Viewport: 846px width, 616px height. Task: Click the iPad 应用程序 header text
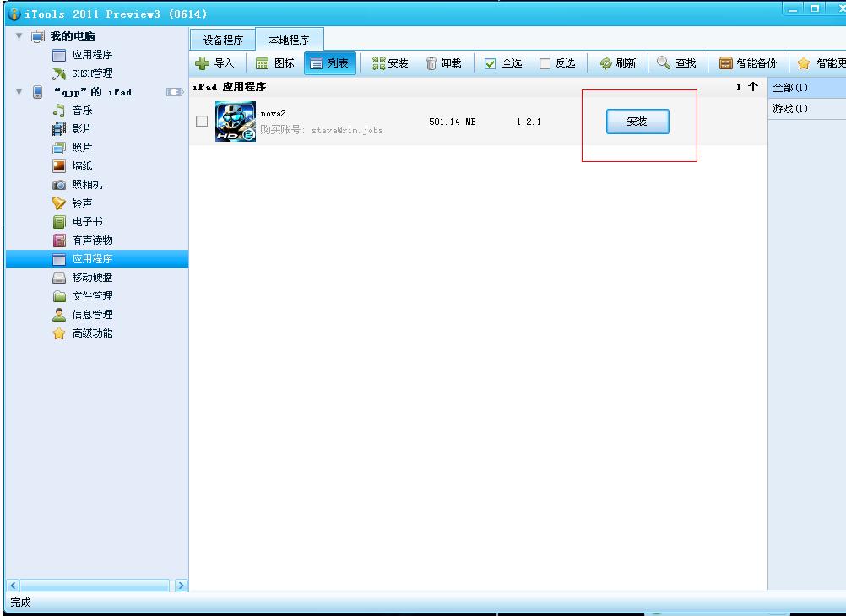pos(230,87)
